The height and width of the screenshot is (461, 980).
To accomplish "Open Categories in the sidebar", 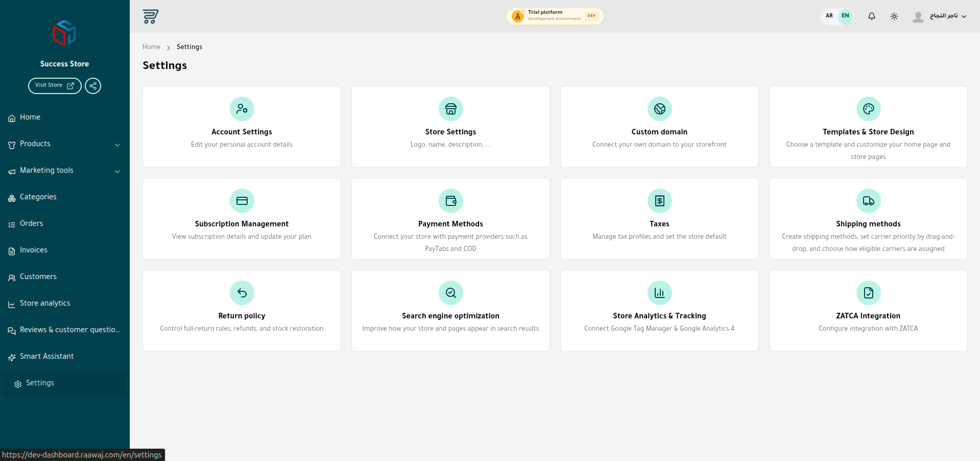I will (64, 197).
